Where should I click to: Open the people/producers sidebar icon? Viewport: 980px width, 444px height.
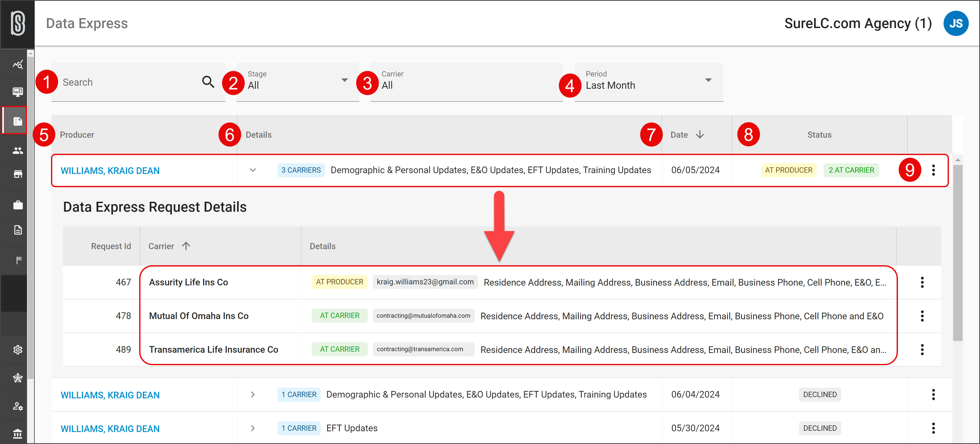click(18, 151)
